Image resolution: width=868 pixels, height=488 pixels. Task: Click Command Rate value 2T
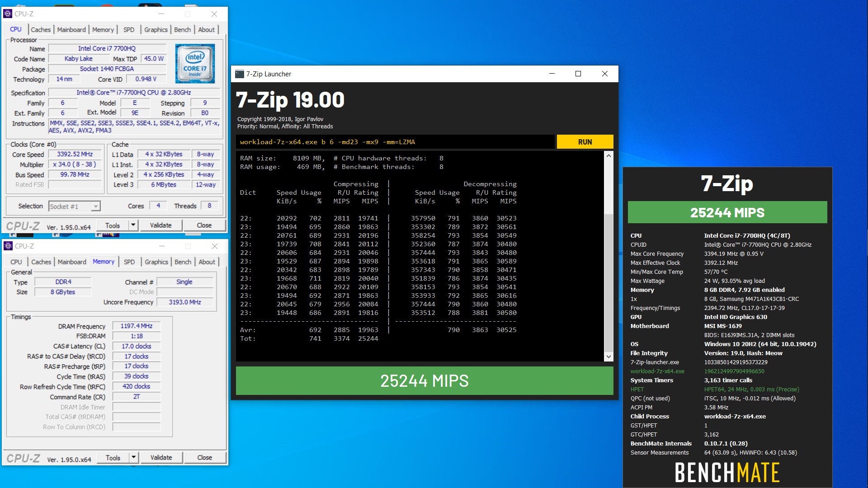coord(137,396)
